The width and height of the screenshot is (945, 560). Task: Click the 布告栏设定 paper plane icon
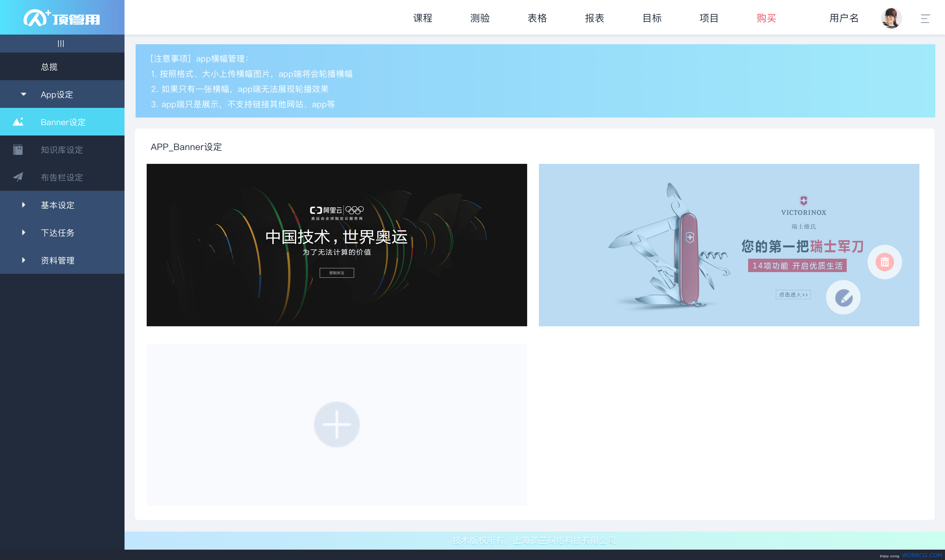(18, 177)
